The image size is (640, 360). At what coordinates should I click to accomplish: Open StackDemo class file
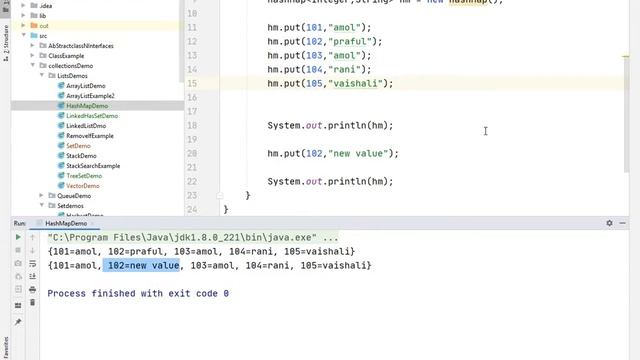click(x=81, y=156)
